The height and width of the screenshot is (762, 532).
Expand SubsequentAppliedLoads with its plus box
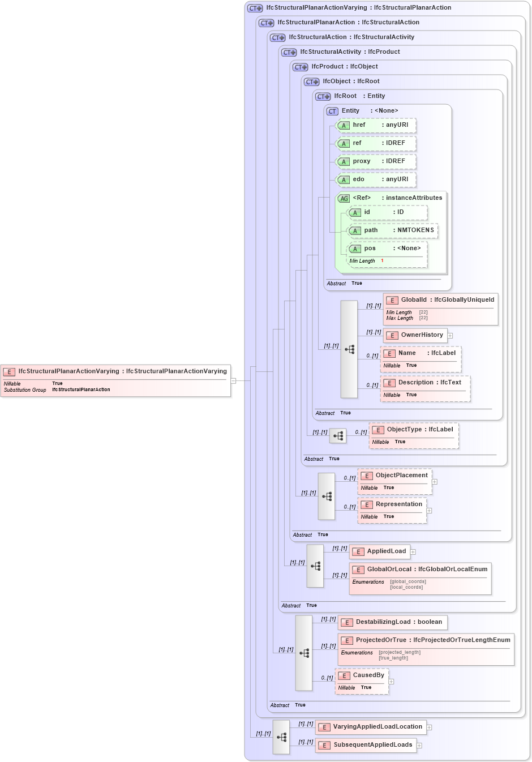(x=419, y=745)
